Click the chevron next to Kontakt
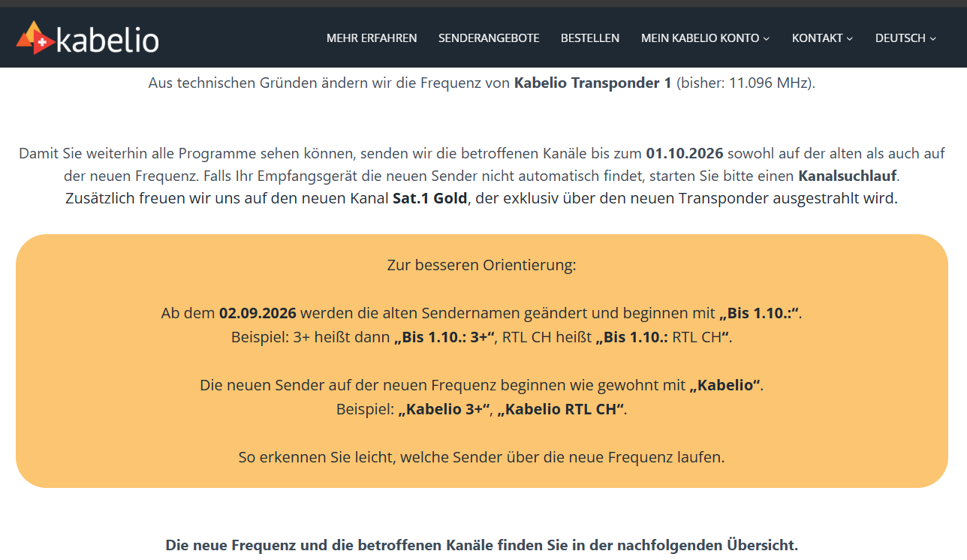Image resolution: width=967 pixels, height=560 pixels. click(x=850, y=38)
